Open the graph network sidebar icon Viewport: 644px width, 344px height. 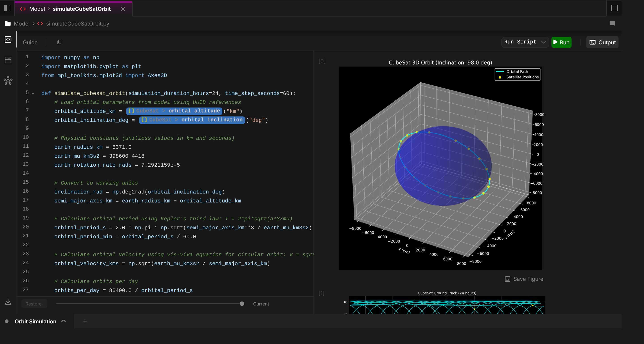(8, 81)
